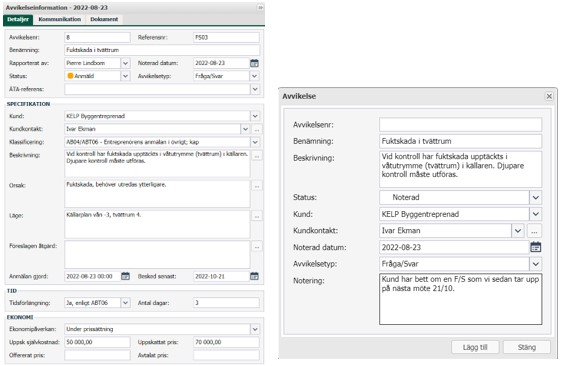Screen dimensions: 562x366
Task: Expand the Kund dropdown in Specifikation section
Action: (255, 116)
